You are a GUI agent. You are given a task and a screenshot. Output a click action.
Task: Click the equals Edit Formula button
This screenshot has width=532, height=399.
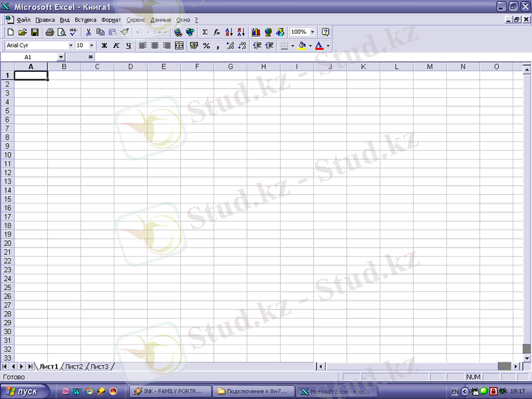coord(90,57)
